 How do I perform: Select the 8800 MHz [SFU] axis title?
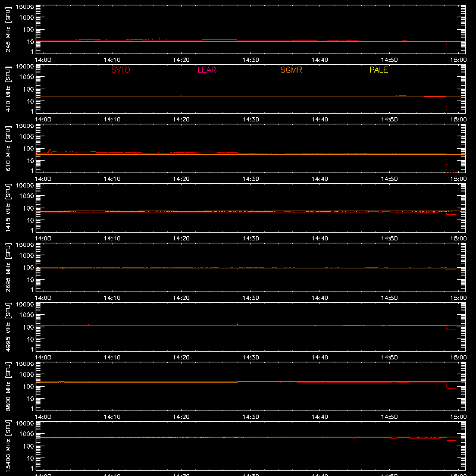(8, 386)
